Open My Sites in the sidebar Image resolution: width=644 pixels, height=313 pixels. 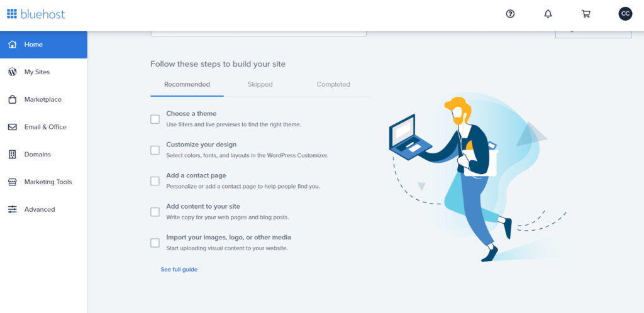coord(43,72)
